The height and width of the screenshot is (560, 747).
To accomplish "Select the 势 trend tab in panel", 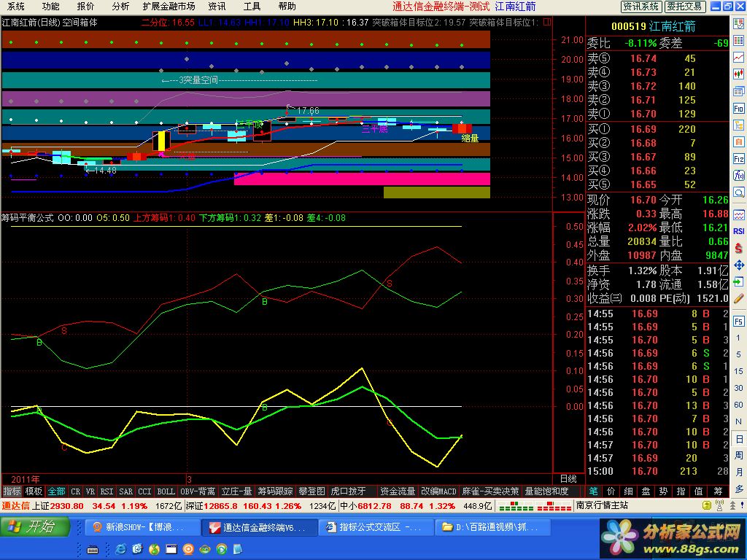I will coord(664,491).
